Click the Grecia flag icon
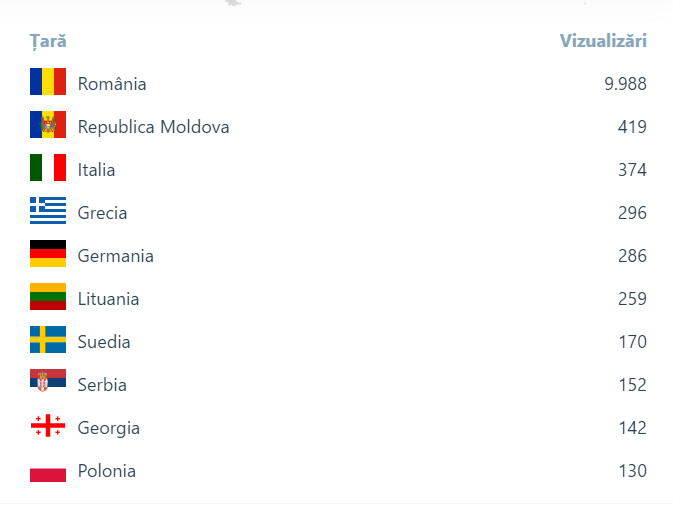The height and width of the screenshot is (513, 673). tap(48, 211)
